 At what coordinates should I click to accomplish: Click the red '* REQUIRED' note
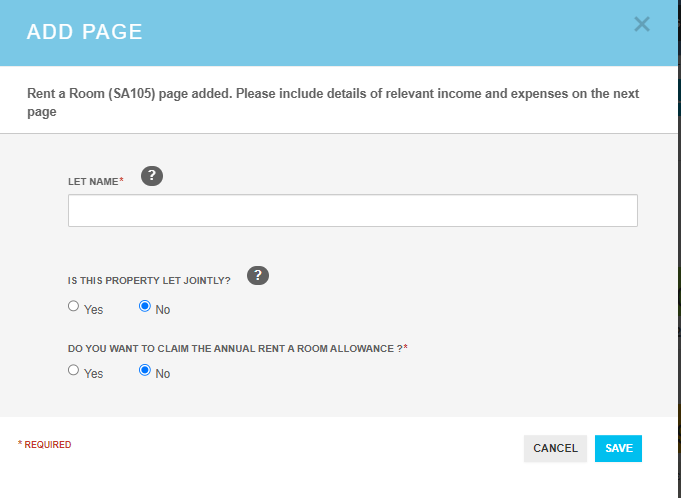(44, 445)
